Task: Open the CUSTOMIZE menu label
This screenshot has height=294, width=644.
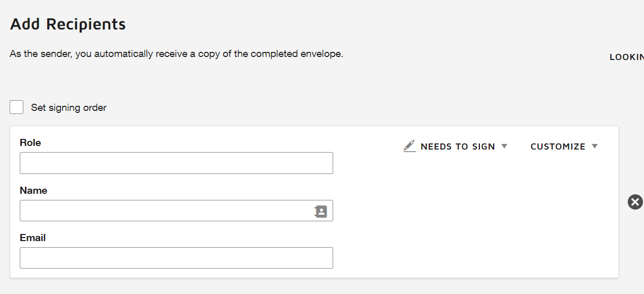Action: coord(558,146)
